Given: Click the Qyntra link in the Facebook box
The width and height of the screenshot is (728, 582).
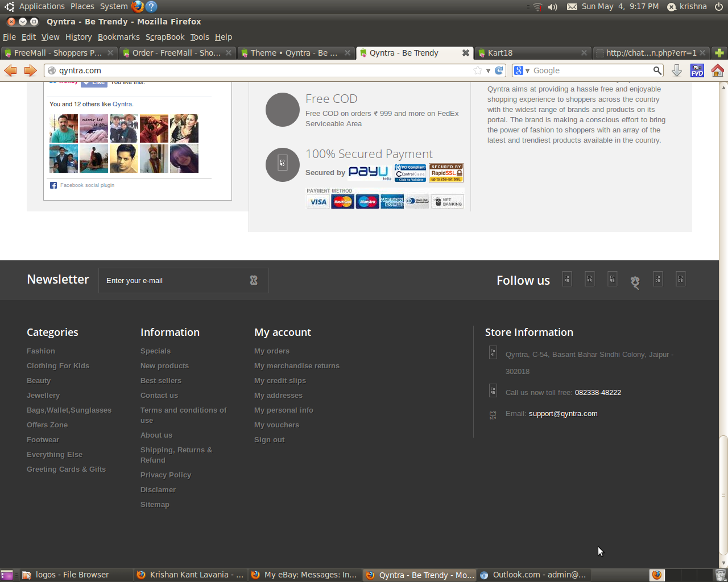Looking at the screenshot, I should pos(122,104).
